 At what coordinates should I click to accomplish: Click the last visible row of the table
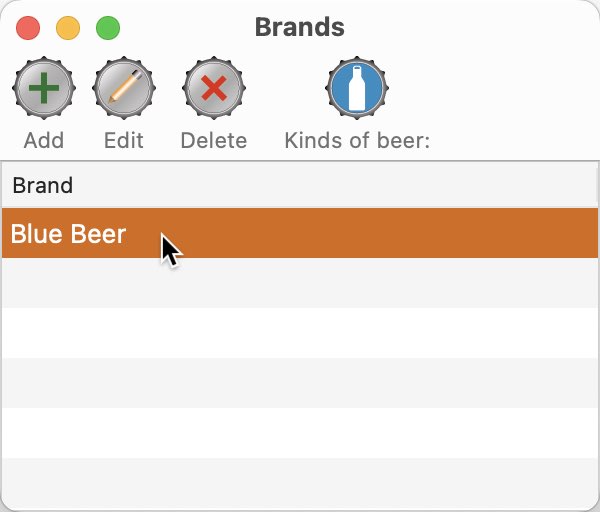click(300, 484)
